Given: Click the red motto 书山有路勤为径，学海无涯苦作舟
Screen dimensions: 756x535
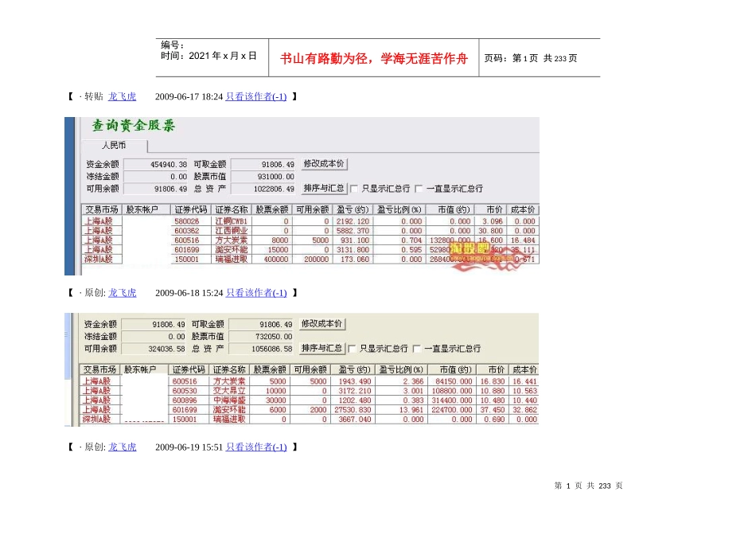Looking at the screenshot, I should point(374,58).
